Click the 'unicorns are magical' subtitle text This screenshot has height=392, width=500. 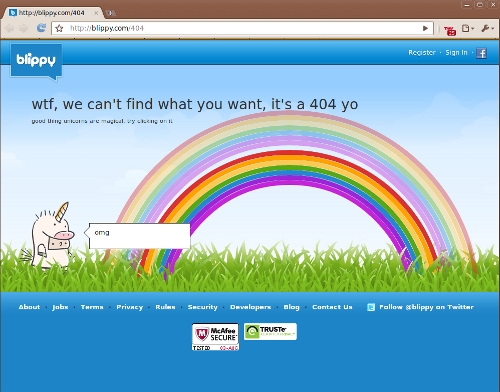pyautogui.click(x=94, y=121)
